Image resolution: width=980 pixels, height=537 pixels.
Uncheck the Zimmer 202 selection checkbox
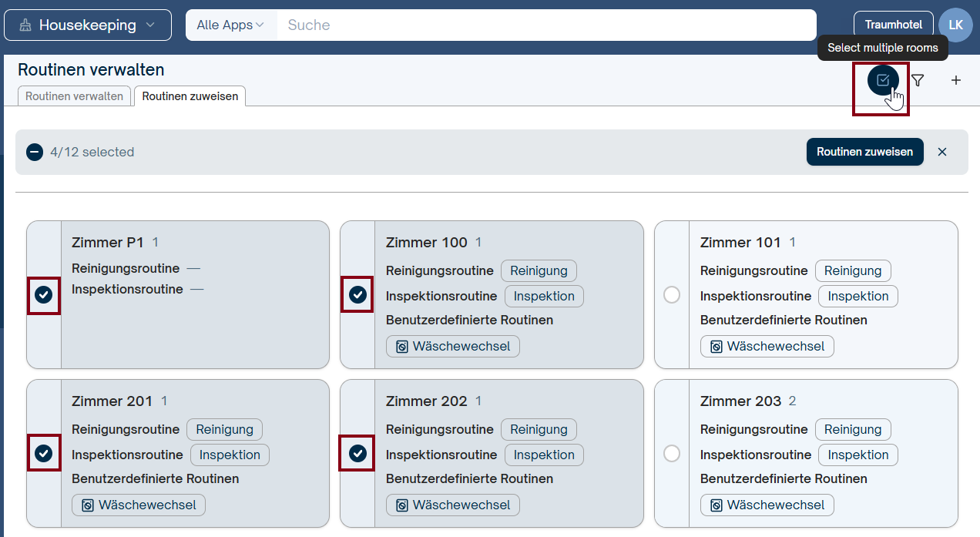(x=357, y=453)
